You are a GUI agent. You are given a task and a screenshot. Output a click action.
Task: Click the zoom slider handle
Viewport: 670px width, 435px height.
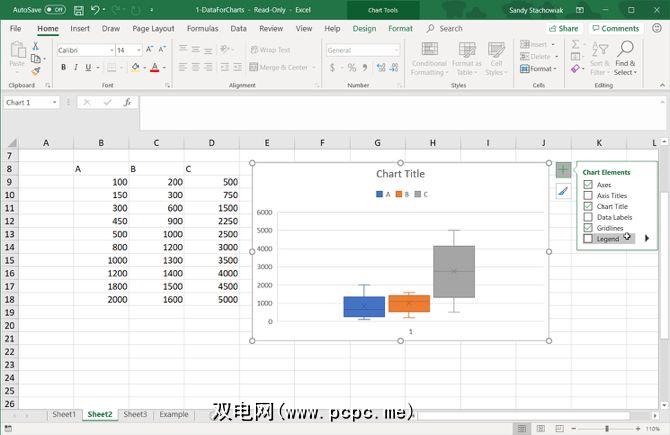pyautogui.click(x=607, y=428)
